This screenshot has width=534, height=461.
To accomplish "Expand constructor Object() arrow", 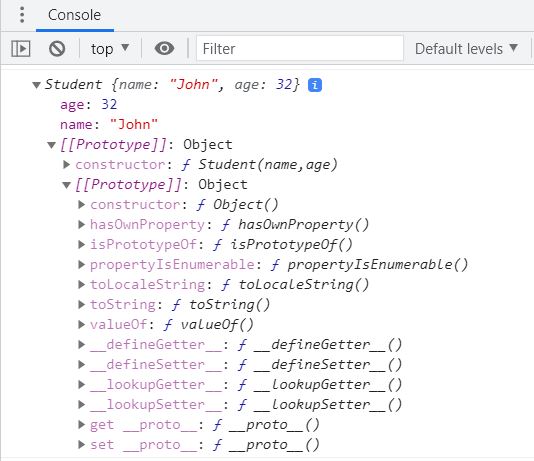I will (x=81, y=205).
